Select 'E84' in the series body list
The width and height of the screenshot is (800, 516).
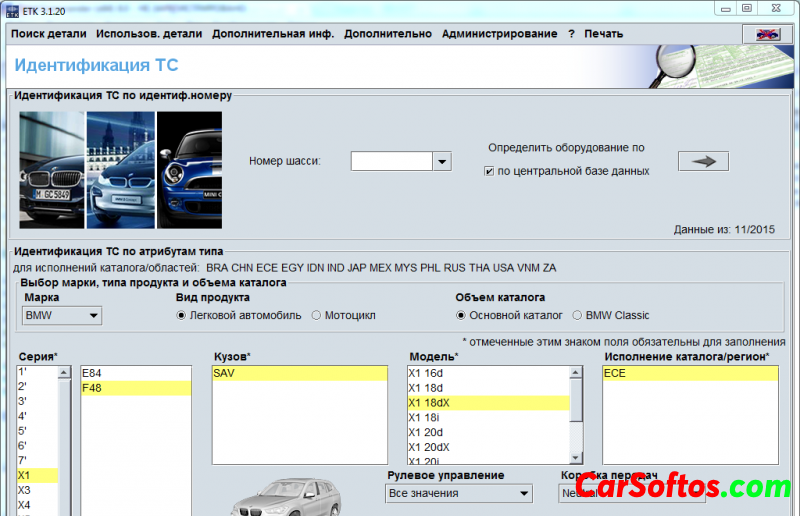pyautogui.click(x=92, y=373)
